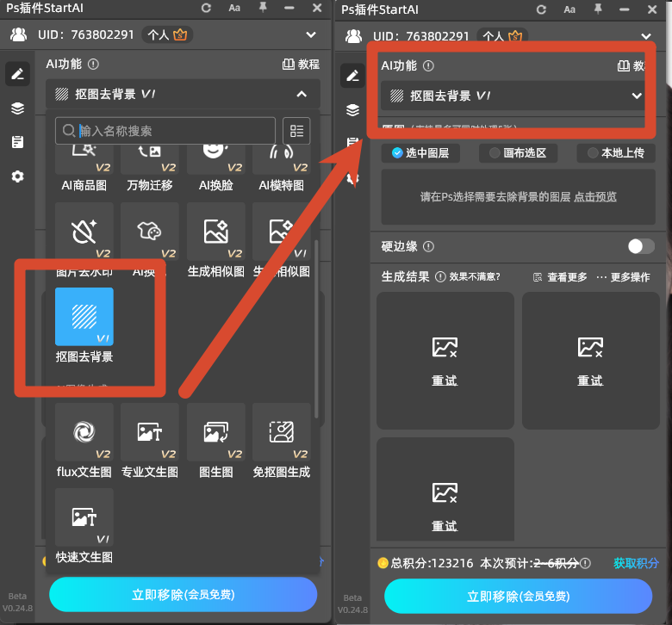Expand 抠图去背景 dropdown in right panel
This screenshot has width=672, height=625.
point(637,96)
